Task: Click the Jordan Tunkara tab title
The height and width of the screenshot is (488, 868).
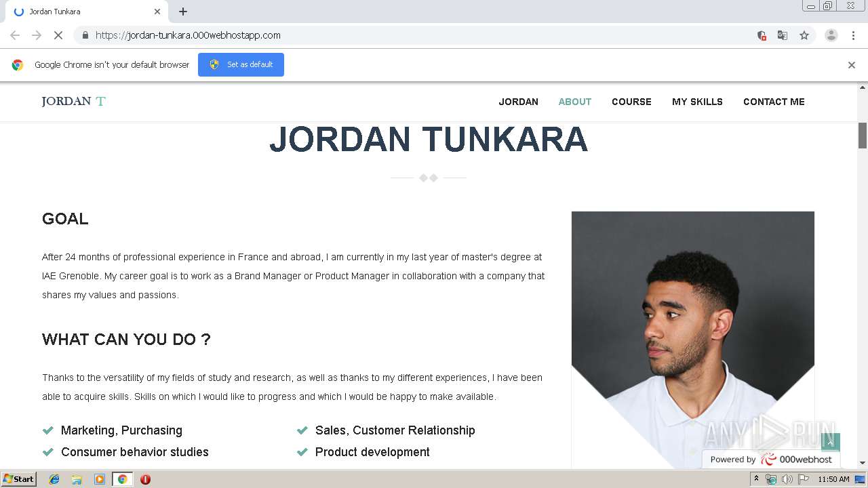Action: pyautogui.click(x=55, y=12)
